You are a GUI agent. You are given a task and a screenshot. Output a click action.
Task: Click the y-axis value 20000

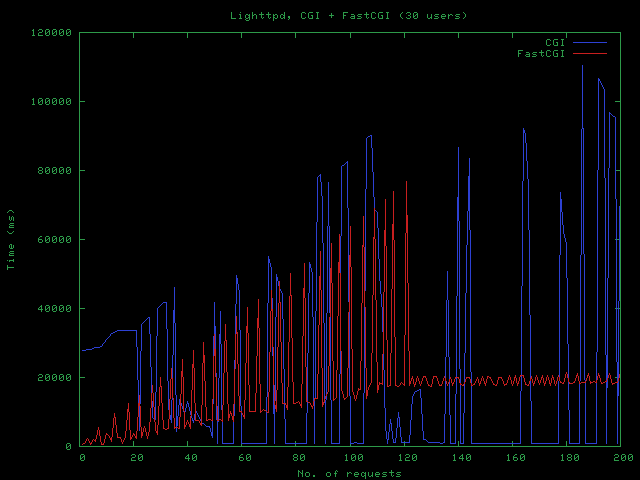pos(55,378)
